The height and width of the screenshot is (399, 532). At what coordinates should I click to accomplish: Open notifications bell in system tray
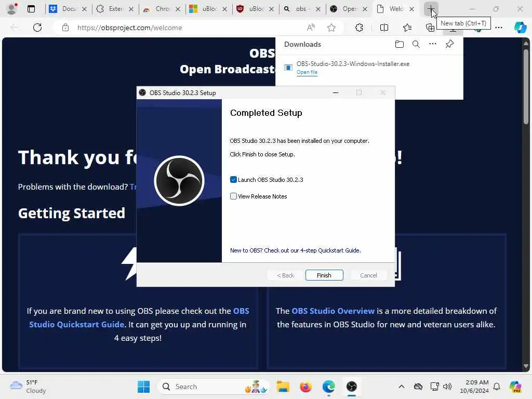click(x=497, y=387)
